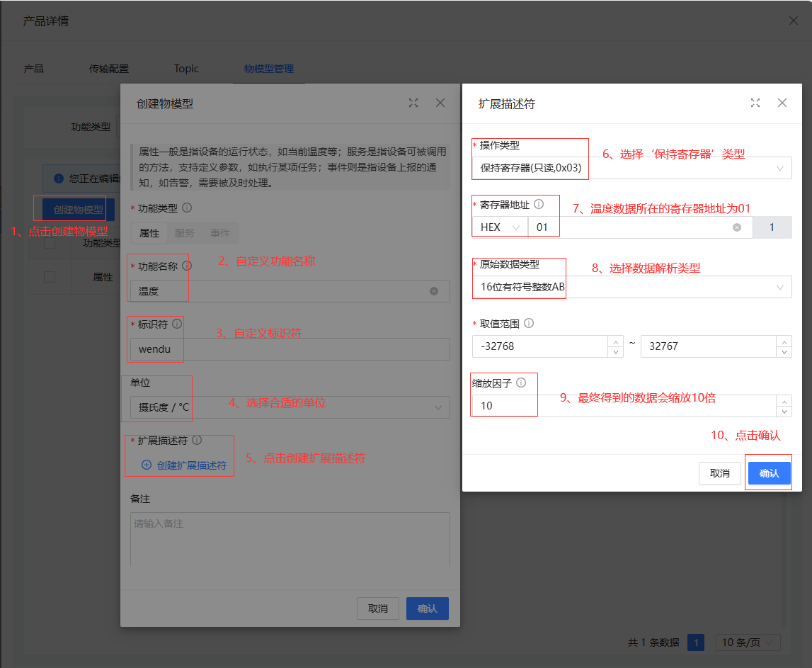Viewport: 812px width, 668px height.
Task: Click the info icon next to 取值范围
Action: 529,323
